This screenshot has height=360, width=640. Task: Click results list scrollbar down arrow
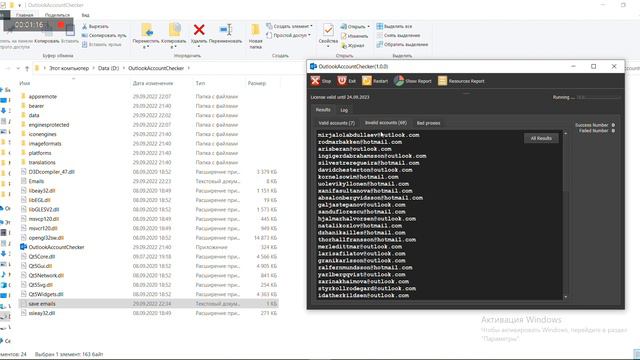(565, 297)
